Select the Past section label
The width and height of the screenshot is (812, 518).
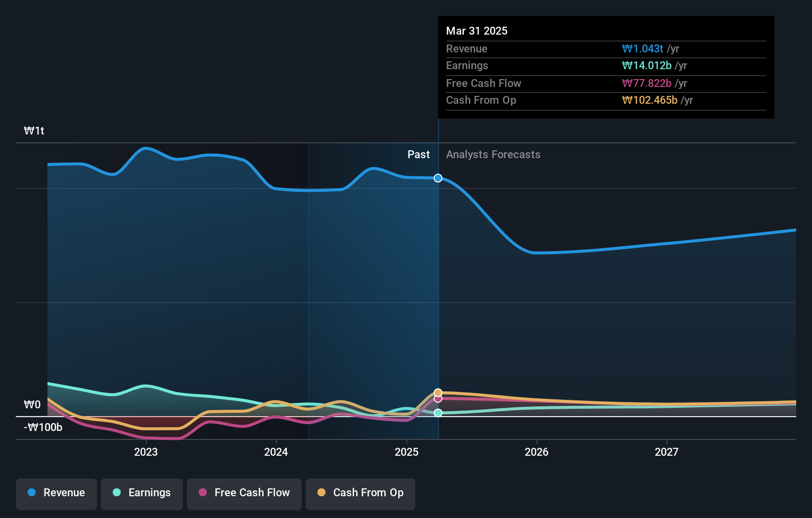pyautogui.click(x=419, y=154)
